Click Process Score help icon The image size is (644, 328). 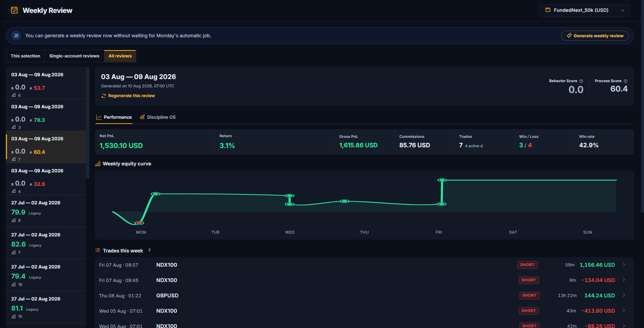pyautogui.click(x=626, y=81)
